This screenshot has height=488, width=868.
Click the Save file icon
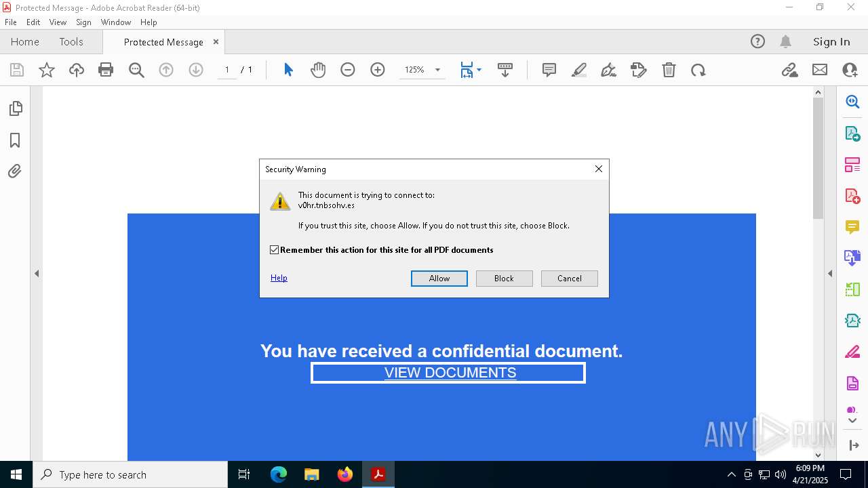click(x=17, y=70)
